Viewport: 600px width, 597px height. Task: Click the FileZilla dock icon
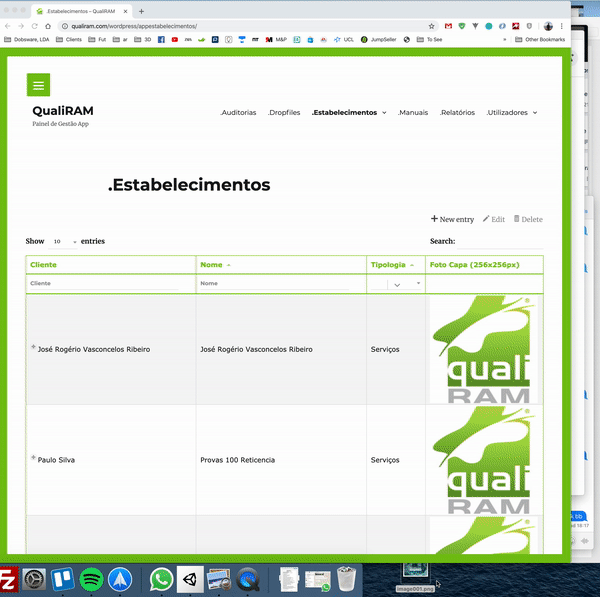click(8, 579)
